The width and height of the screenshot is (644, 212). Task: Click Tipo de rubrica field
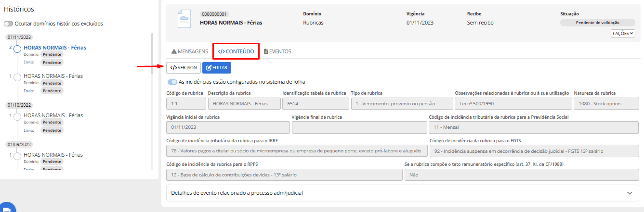402,104
